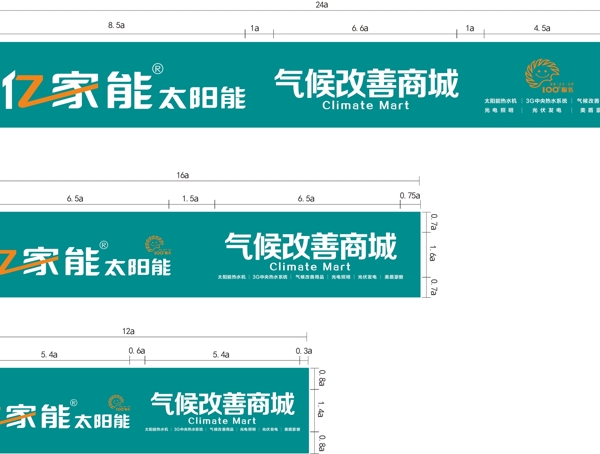Click the ® mark in the 16a banner
The width and height of the screenshot is (600, 454).
click(x=104, y=245)
